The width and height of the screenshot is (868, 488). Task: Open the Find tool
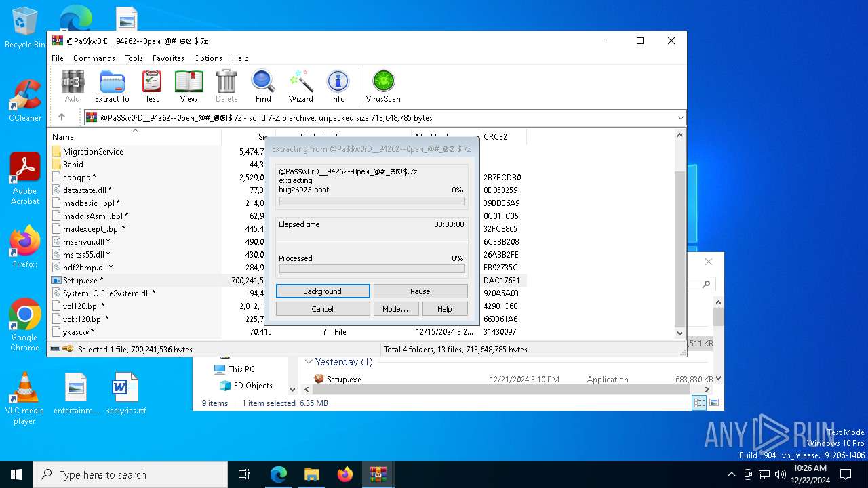[263, 86]
